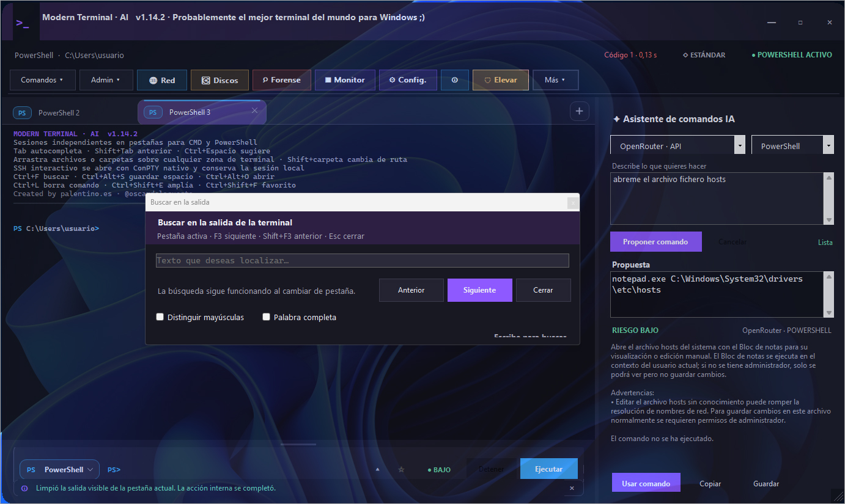
Task: Click the Cerrar button in search dialog
Action: [x=543, y=290]
